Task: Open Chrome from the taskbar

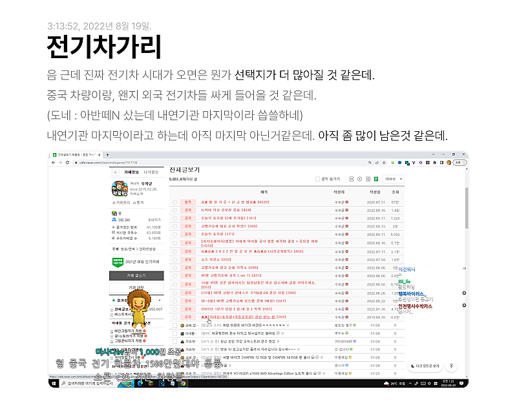Action: [x=183, y=383]
